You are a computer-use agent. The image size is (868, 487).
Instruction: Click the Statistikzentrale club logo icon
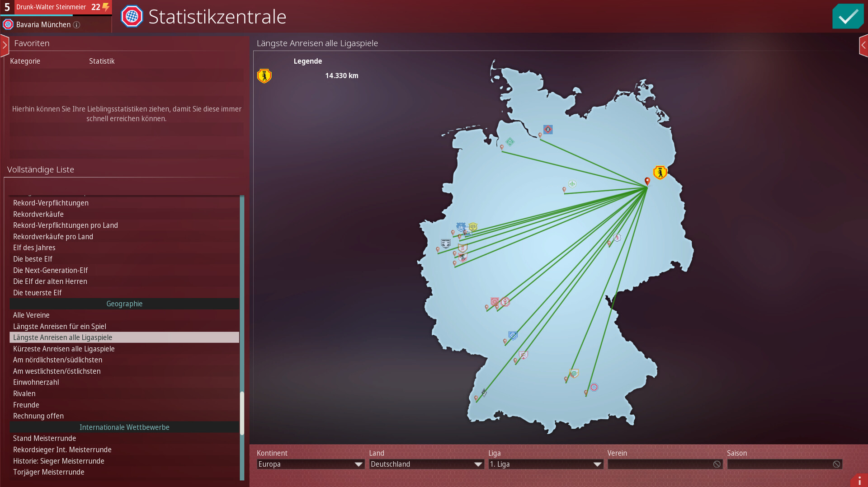tap(132, 17)
